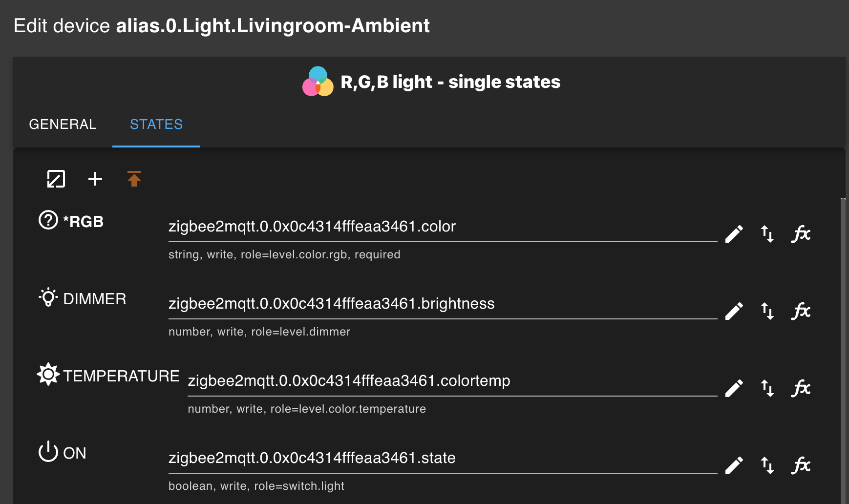This screenshot has width=849, height=504.
Task: Click the TEMPERATURE colortemp state ID field
Action: (x=452, y=381)
